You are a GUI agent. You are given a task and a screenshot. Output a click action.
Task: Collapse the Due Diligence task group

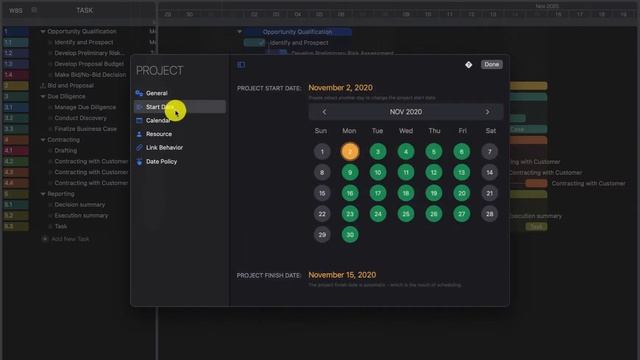pos(42,97)
